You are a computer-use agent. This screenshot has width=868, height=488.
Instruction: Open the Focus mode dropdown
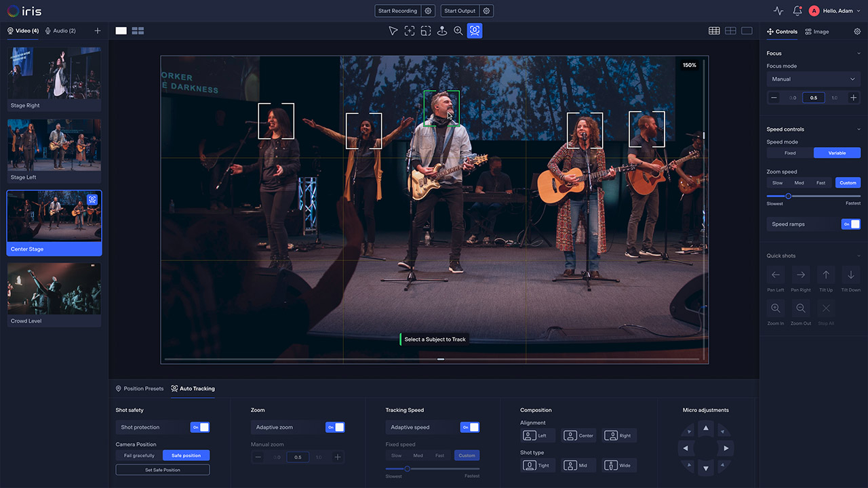[813, 79]
